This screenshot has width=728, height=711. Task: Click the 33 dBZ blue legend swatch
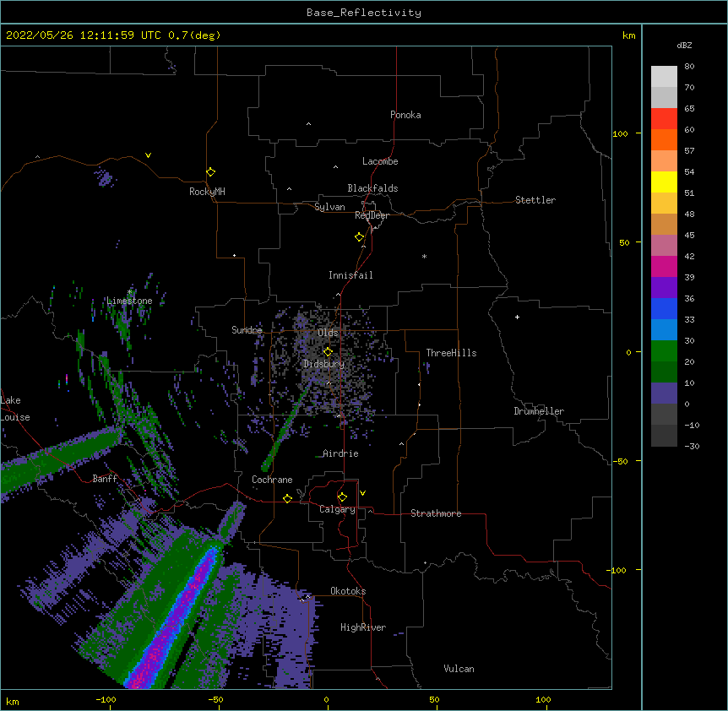pyautogui.click(x=664, y=329)
